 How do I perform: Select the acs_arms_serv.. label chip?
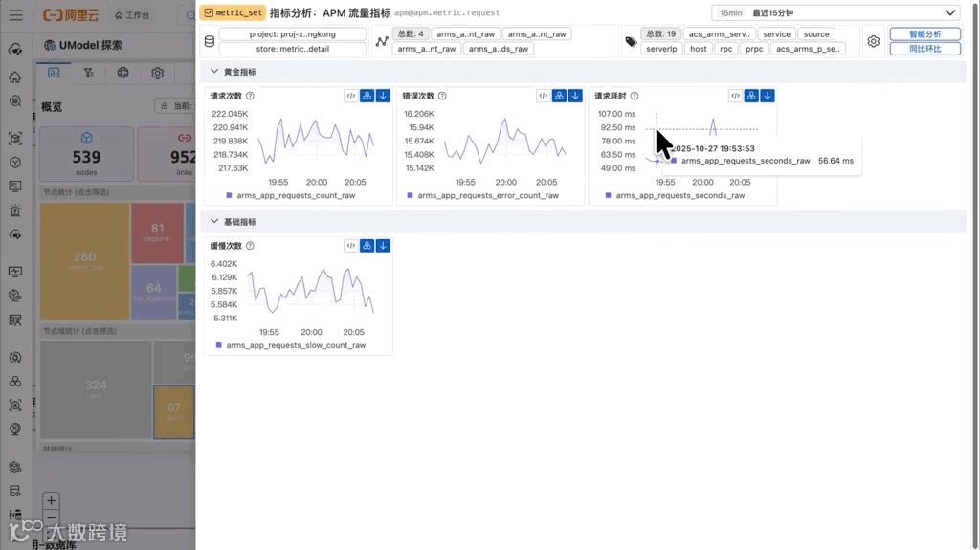click(719, 34)
